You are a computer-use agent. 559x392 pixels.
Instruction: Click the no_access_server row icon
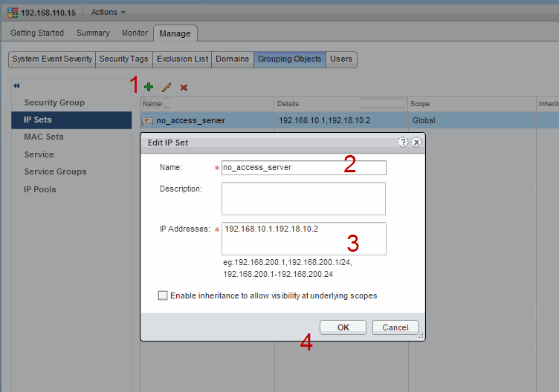coord(147,120)
